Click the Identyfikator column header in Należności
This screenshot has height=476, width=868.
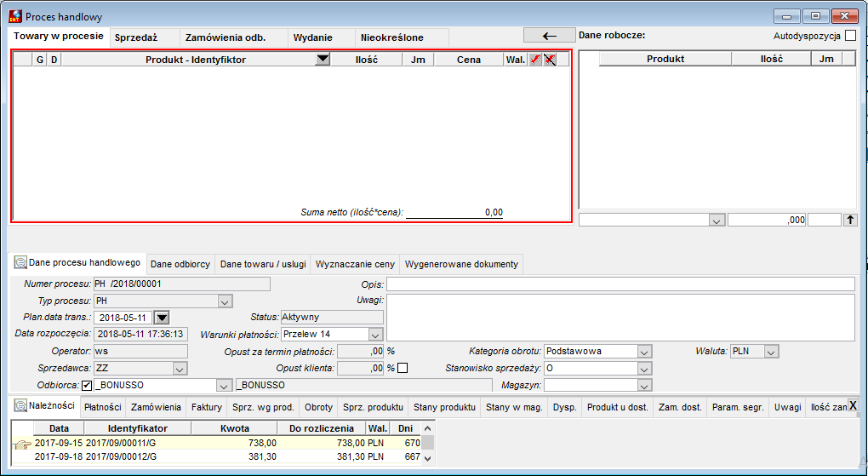coord(138,428)
